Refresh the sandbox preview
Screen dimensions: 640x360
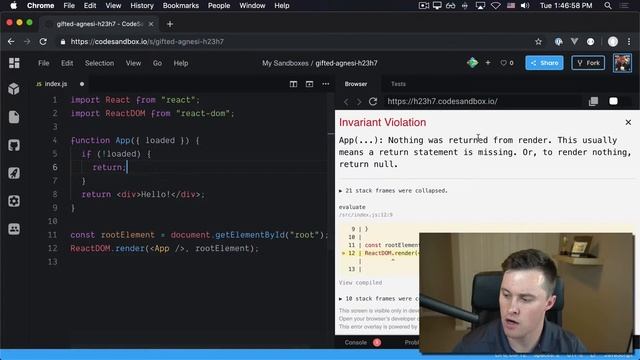point(373,101)
